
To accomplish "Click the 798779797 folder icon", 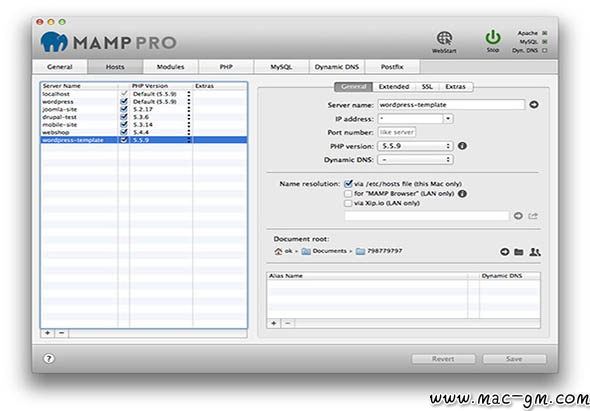I will [x=360, y=251].
